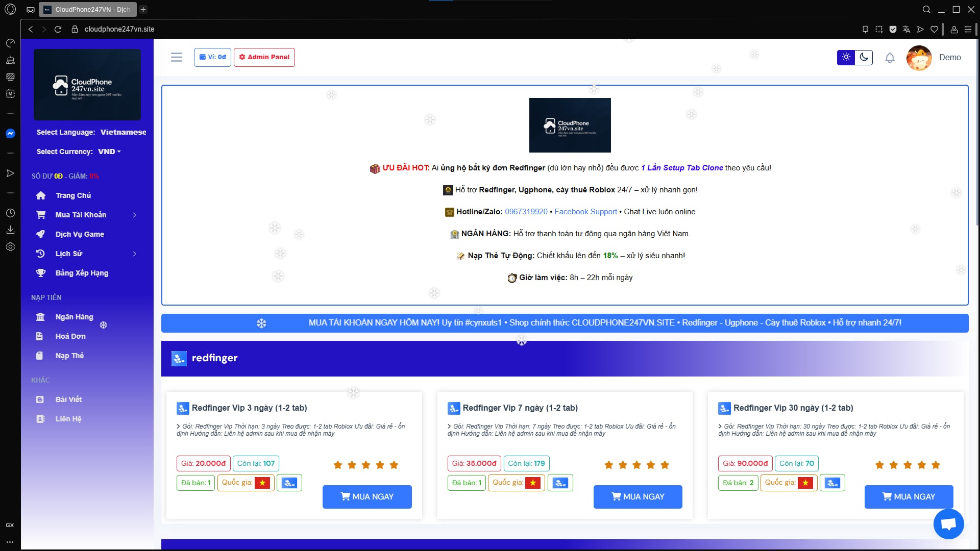
Task: Reload the page in browser toolbar
Action: 58,29
